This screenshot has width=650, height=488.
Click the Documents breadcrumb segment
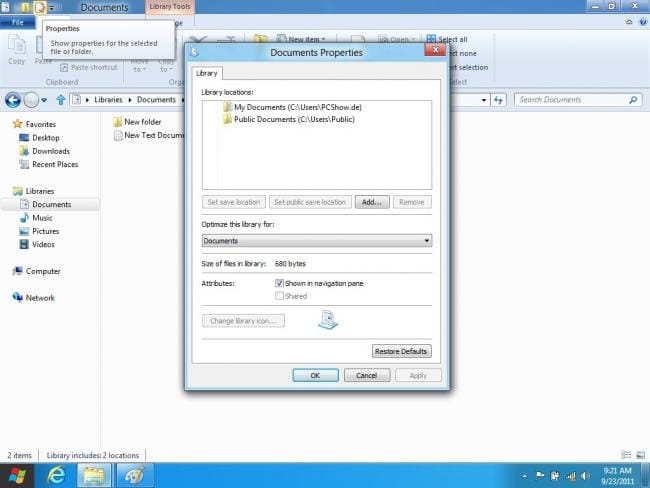pyautogui.click(x=156, y=100)
